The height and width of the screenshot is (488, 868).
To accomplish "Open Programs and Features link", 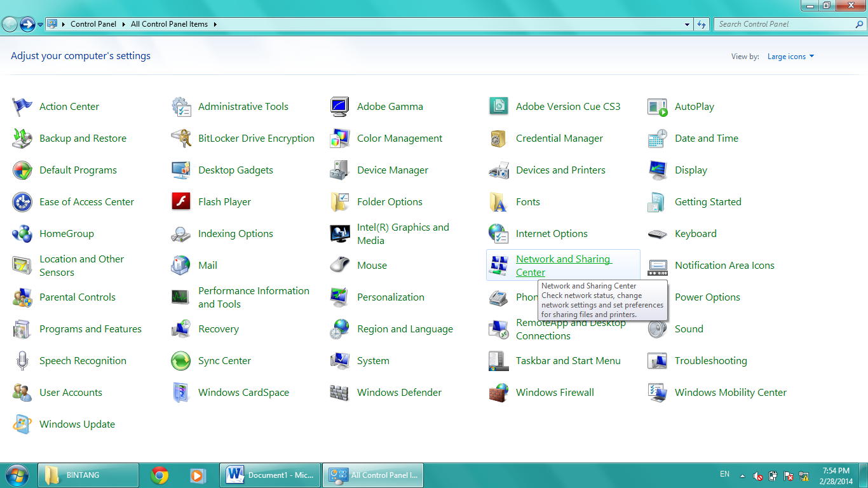I will pyautogui.click(x=90, y=329).
